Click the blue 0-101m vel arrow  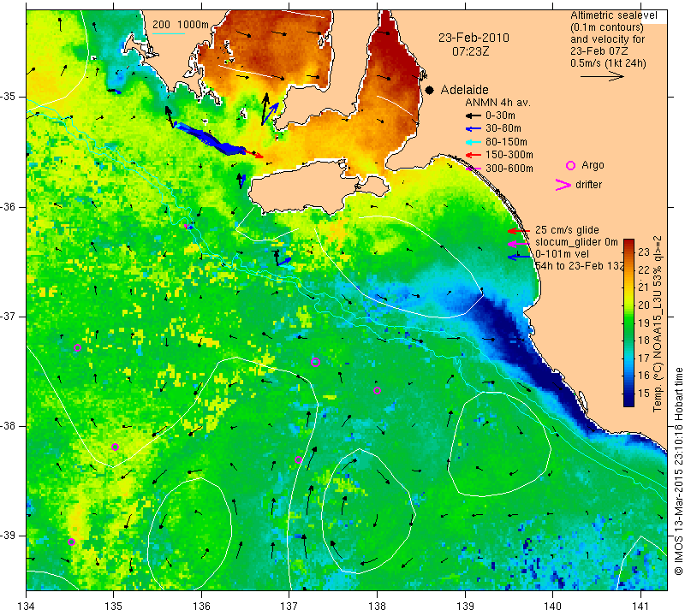coord(519,258)
